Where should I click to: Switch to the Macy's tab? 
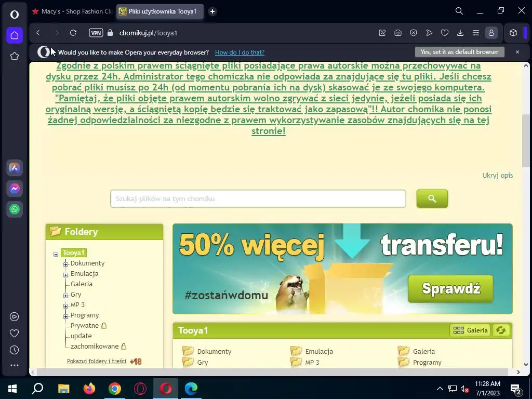(x=72, y=11)
